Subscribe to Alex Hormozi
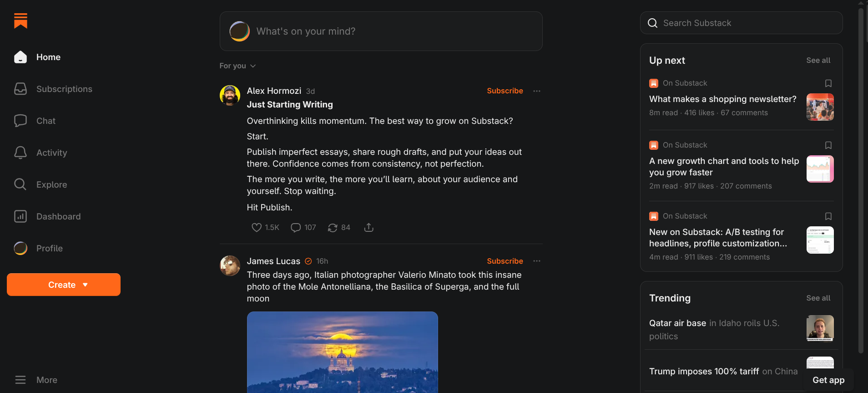 [x=505, y=91]
